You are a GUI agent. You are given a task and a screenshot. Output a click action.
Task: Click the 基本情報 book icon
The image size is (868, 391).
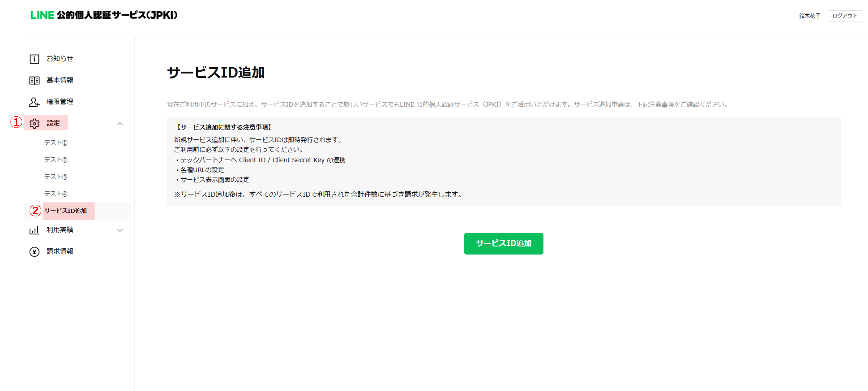(34, 80)
